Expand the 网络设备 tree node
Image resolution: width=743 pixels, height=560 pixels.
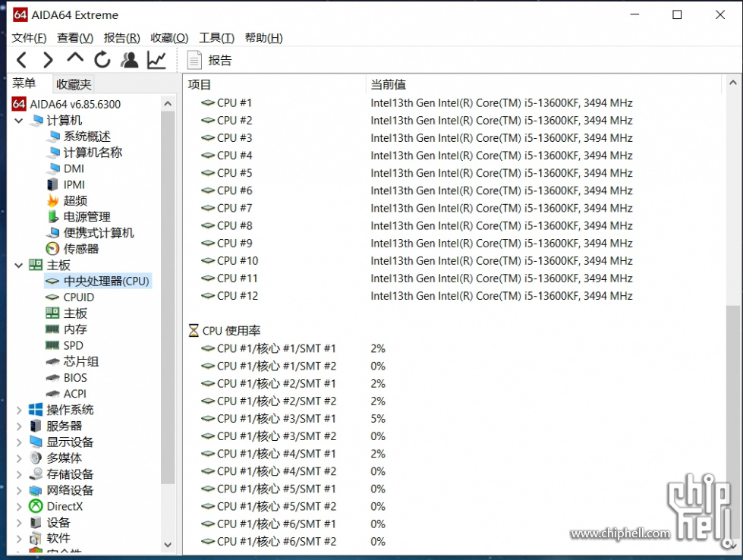19,491
